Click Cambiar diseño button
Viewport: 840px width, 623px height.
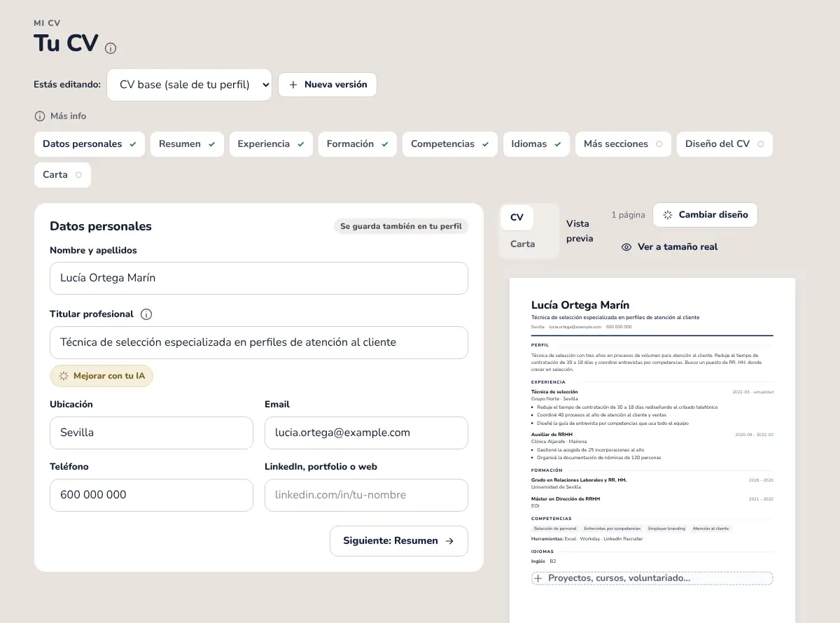click(x=705, y=215)
